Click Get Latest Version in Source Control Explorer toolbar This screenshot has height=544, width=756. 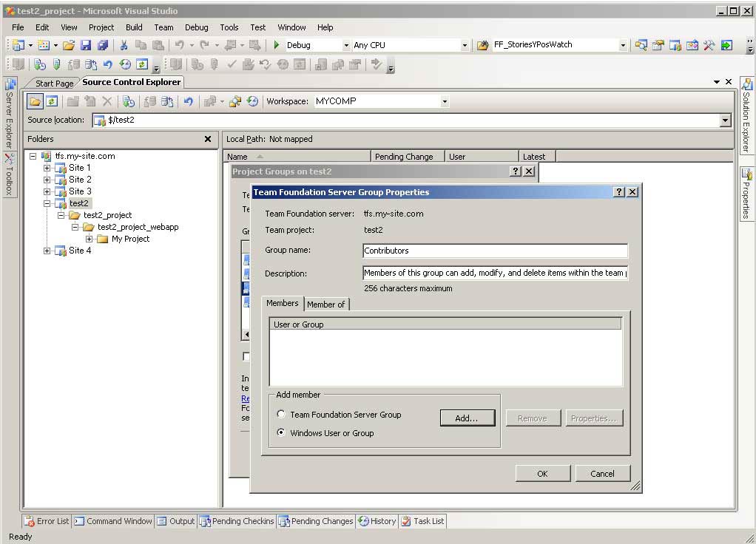click(128, 101)
